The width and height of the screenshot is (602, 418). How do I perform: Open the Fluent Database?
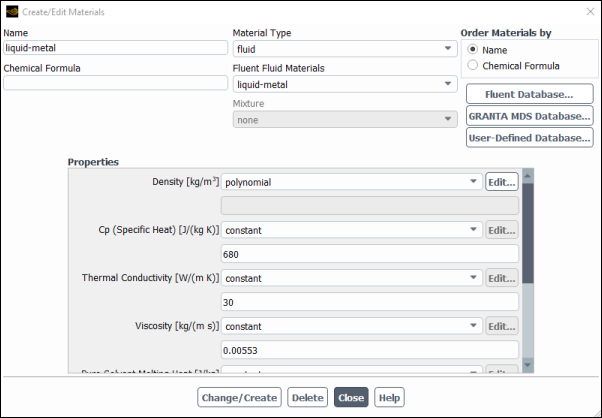(529, 94)
